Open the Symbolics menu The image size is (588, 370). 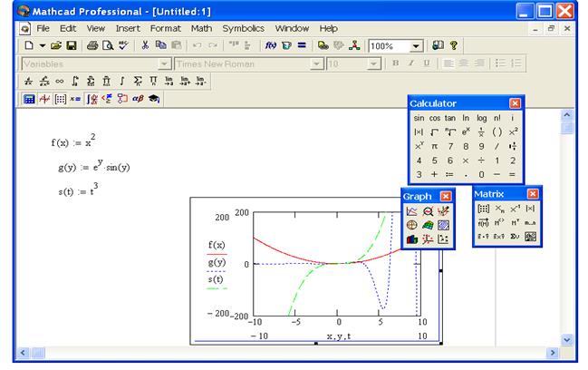coord(244,28)
